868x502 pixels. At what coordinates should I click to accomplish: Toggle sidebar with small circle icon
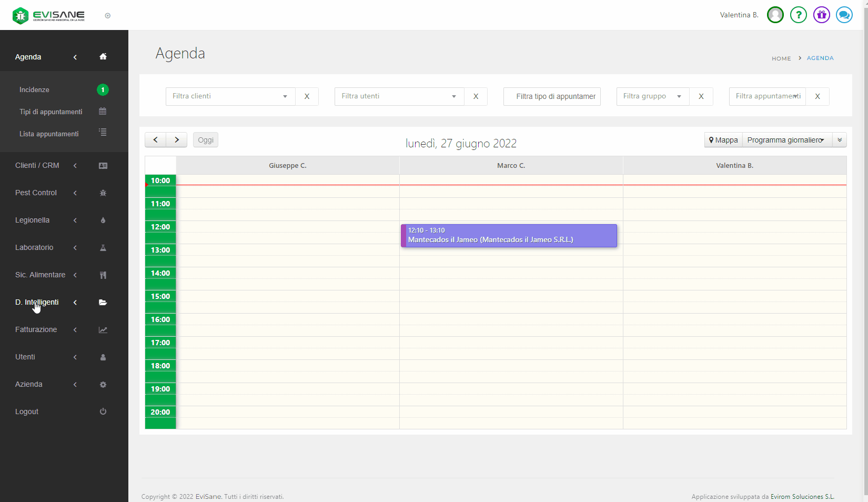point(108,16)
